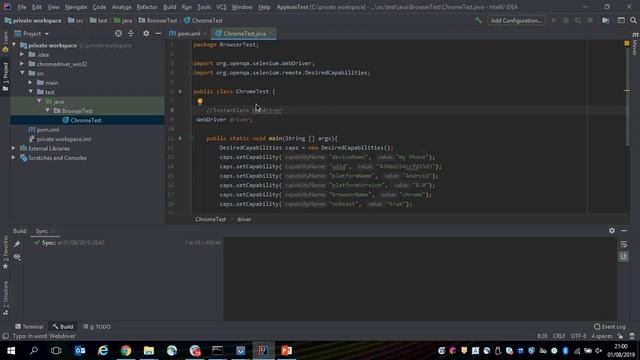Open the VCS menu
Image resolution: width=640 pixels, height=360 pixels.
point(221,7)
